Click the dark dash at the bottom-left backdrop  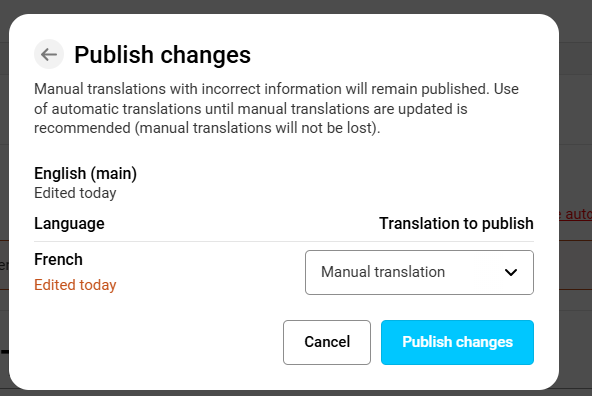click(x=5, y=352)
